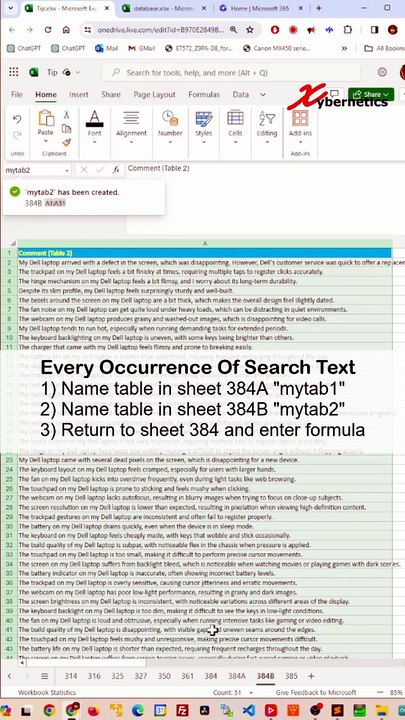Expand the Count 51 status dropdown

[x=251, y=692]
